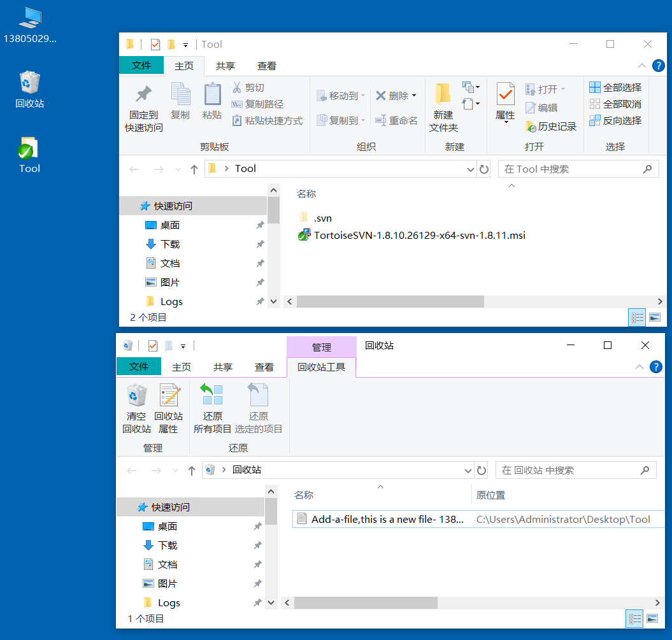This screenshot has width=672, height=640.
Task: Switch 回收站 window to details view
Action: click(x=634, y=618)
